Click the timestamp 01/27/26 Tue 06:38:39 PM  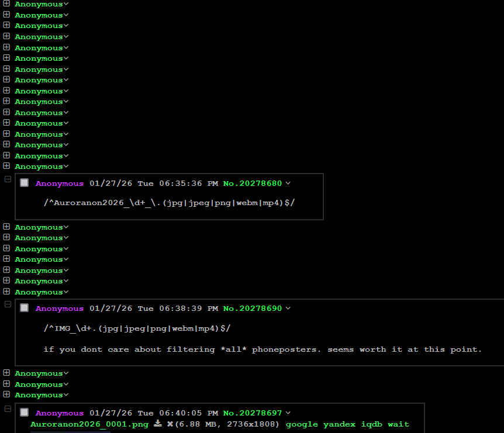(x=154, y=308)
